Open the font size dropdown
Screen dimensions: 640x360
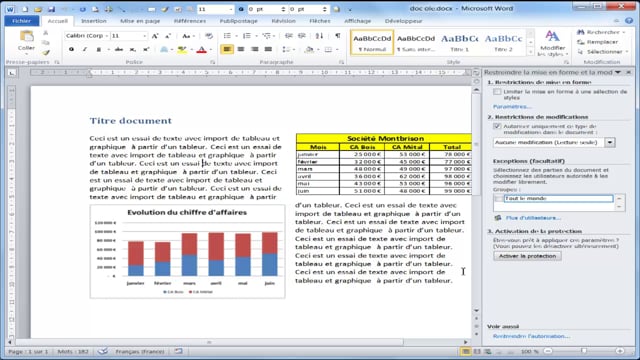point(144,36)
